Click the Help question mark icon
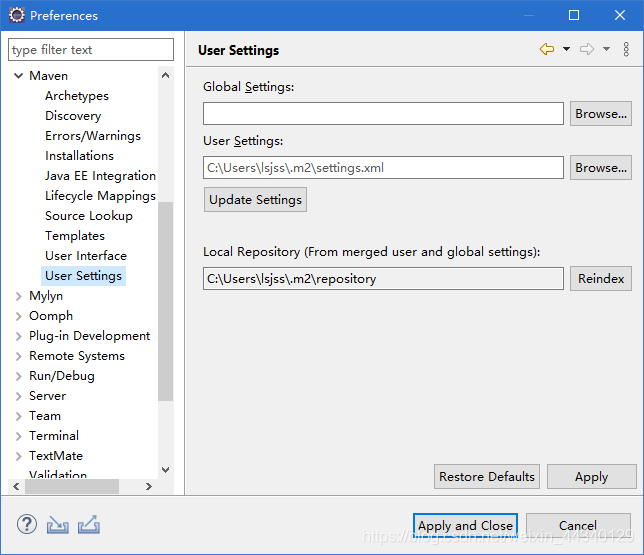 click(27, 524)
